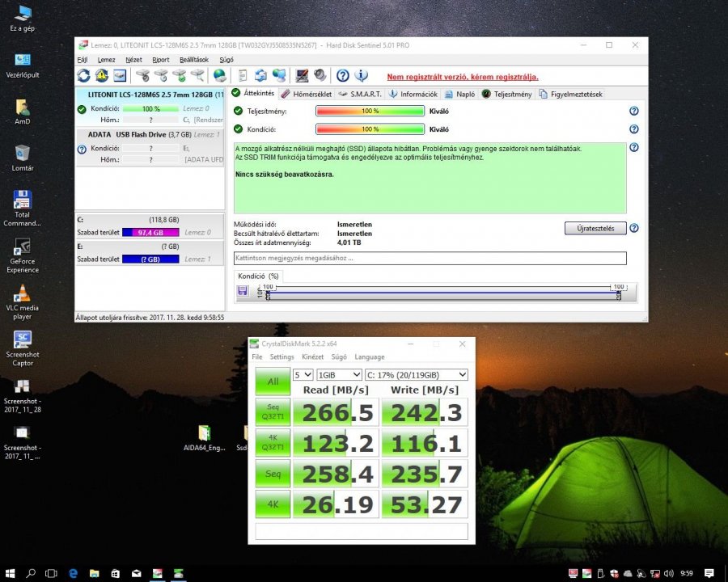Click the globe with disk toolbar icon
728x582 pixels.
[x=219, y=76]
